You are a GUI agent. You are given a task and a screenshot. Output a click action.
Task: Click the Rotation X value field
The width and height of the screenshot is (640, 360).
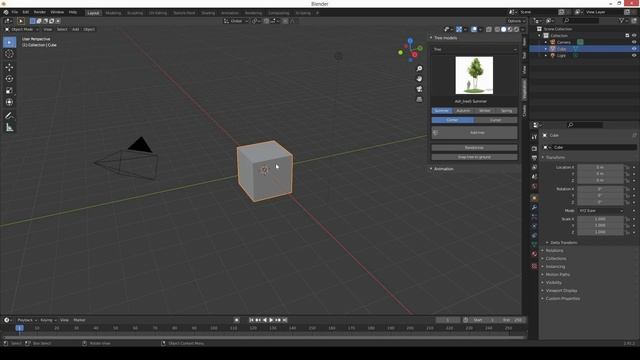tap(600, 189)
